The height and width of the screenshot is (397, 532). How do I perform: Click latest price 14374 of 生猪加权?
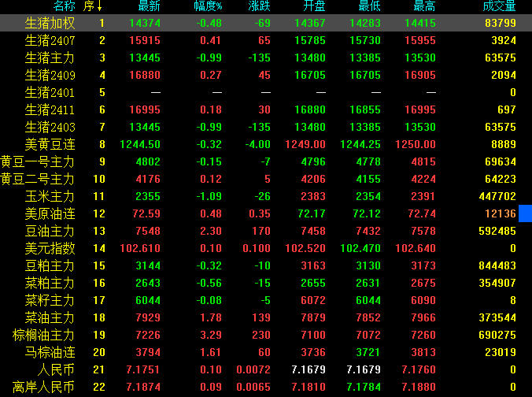click(x=145, y=23)
